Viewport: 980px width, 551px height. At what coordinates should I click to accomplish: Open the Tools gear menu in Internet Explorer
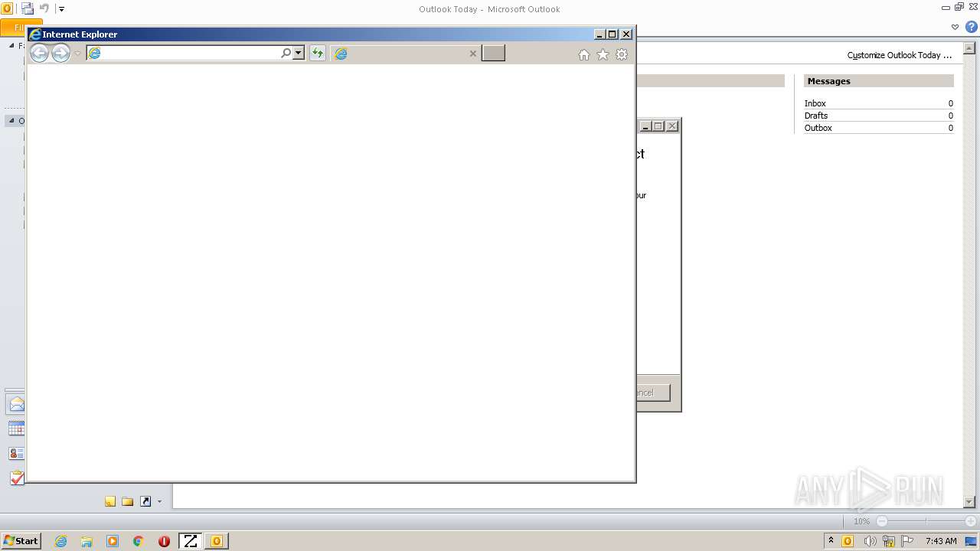tap(622, 54)
